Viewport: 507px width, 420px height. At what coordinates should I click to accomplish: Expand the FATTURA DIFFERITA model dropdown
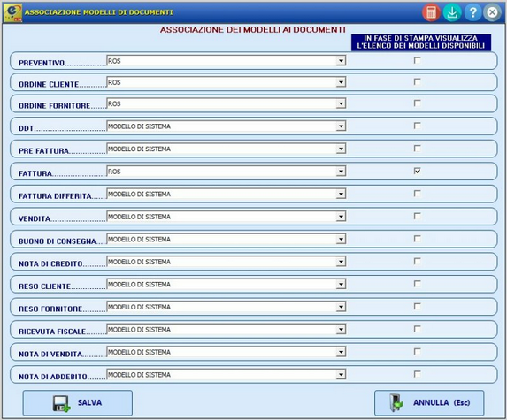tap(341, 194)
